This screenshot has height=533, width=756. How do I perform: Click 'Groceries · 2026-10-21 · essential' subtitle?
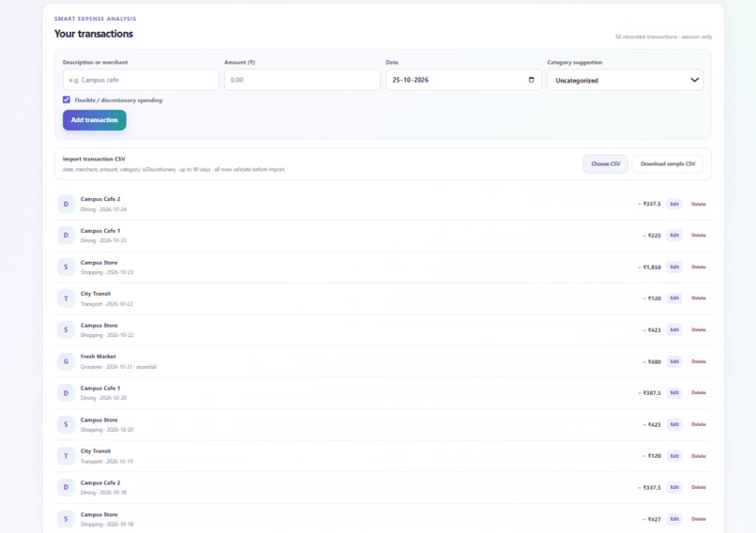pos(118,367)
